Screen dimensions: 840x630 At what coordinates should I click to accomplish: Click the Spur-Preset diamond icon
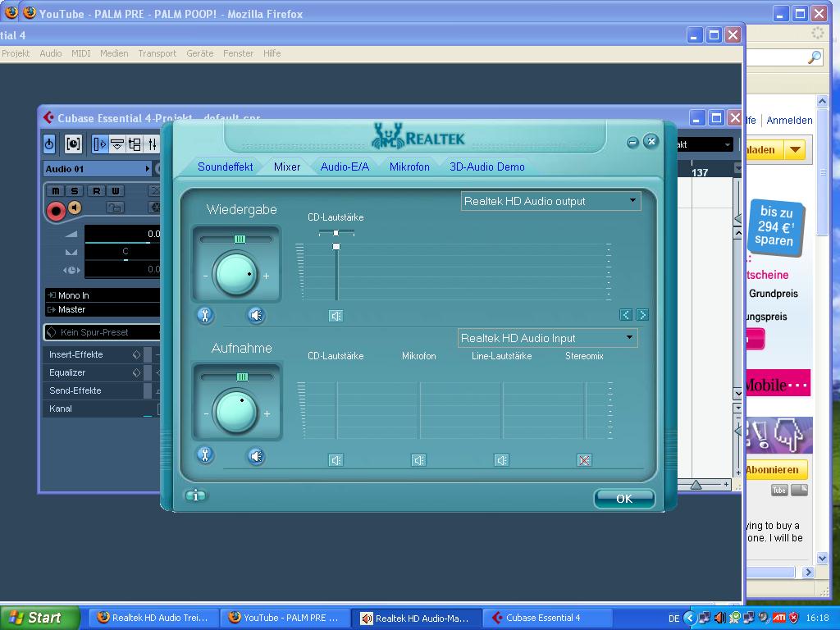click(x=52, y=332)
